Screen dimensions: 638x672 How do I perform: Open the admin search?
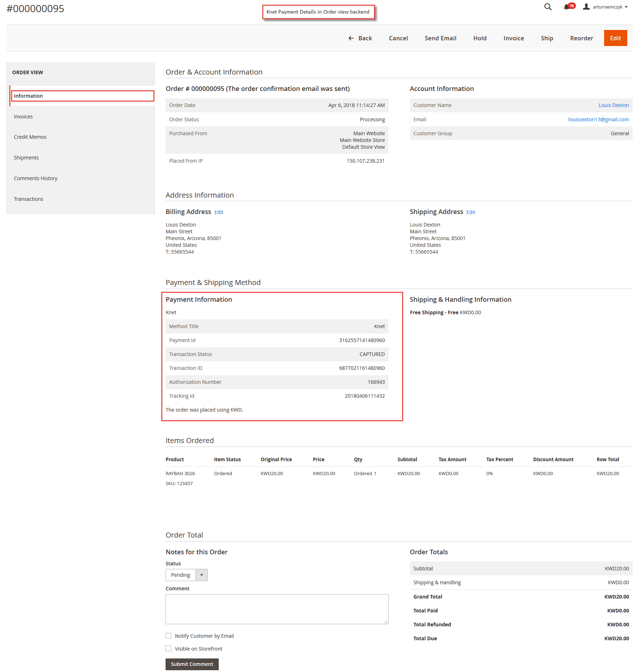click(547, 7)
